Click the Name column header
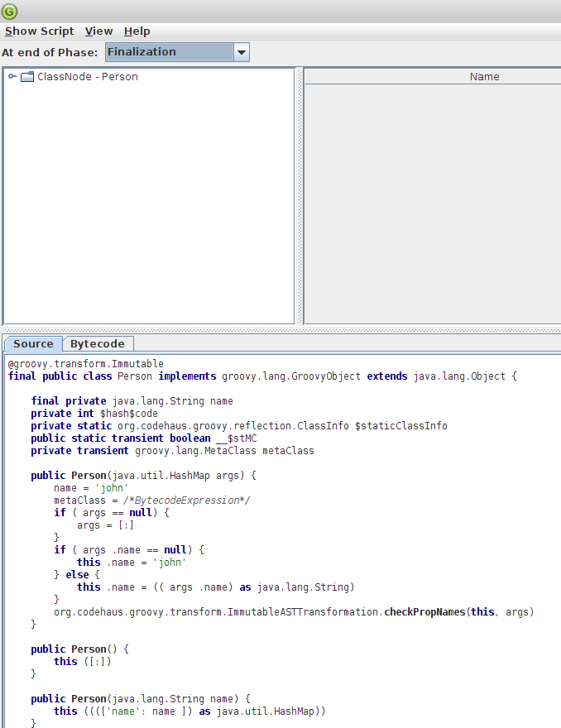The height and width of the screenshot is (728, 561). 484,77
